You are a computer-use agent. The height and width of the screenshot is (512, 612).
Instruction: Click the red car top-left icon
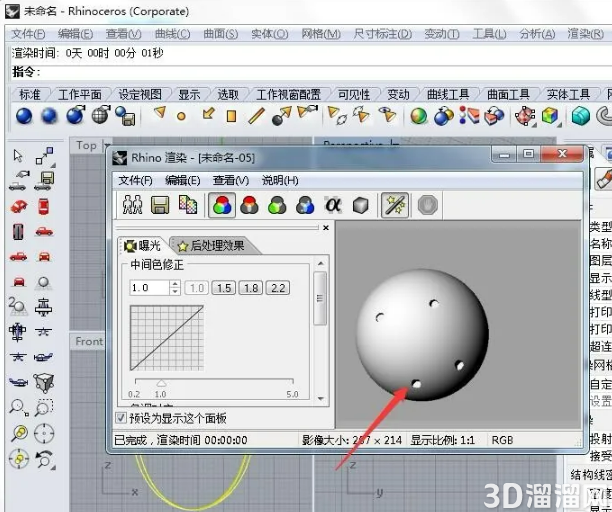pos(19,206)
